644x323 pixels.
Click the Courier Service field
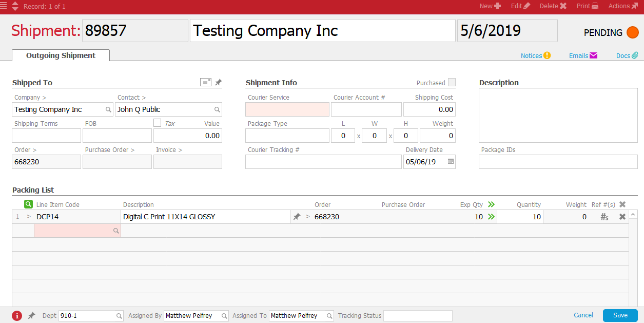point(287,109)
